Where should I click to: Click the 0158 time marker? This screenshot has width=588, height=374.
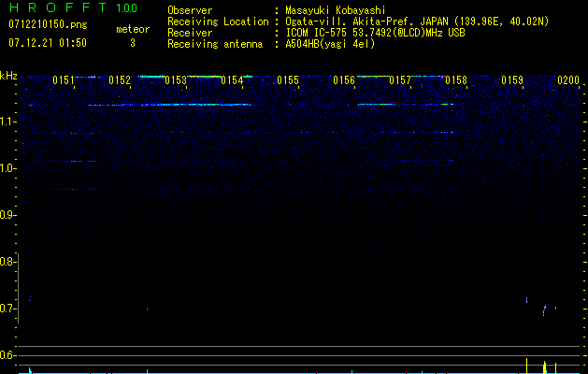click(x=456, y=80)
